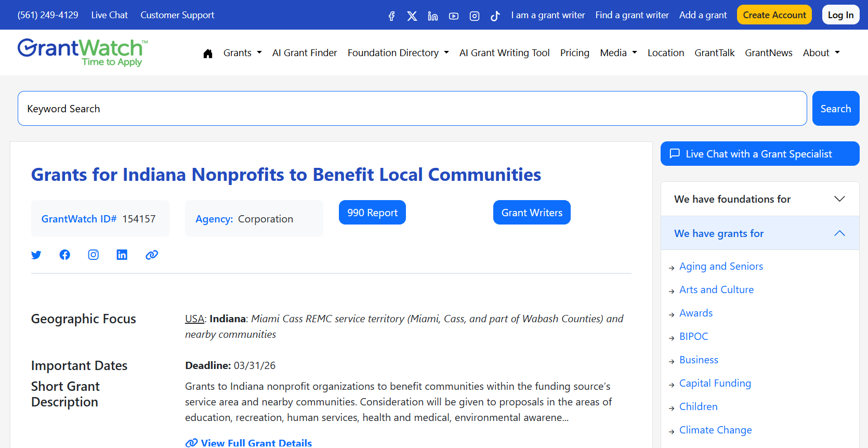The width and height of the screenshot is (868, 448).
Task: Start Live Chat with a Grant Specialist
Action: click(760, 154)
